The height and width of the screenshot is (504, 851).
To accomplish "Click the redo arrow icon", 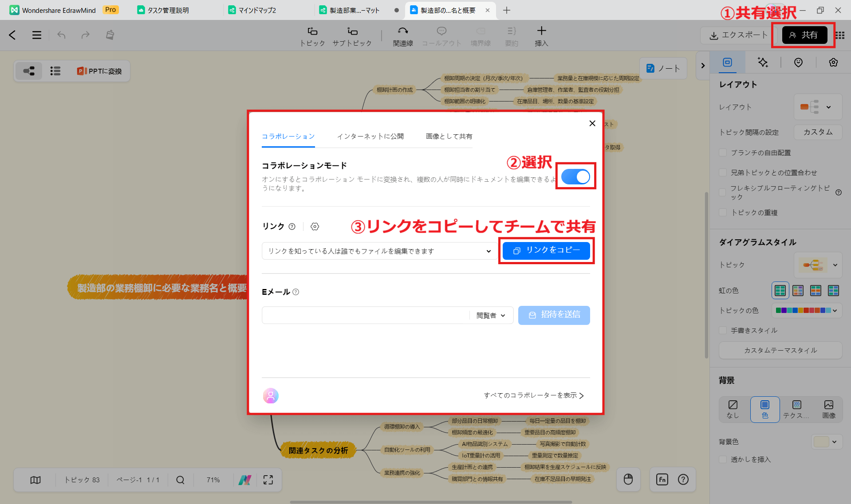I will pyautogui.click(x=85, y=35).
